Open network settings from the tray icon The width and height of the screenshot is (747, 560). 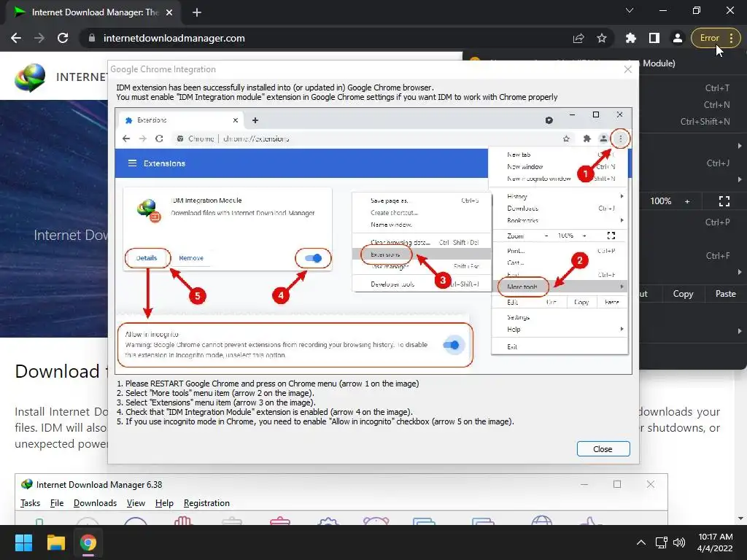(661, 542)
